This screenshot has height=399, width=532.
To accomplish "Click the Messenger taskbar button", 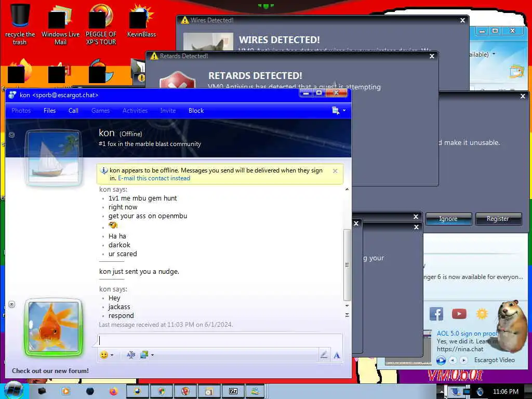I will 255,392.
